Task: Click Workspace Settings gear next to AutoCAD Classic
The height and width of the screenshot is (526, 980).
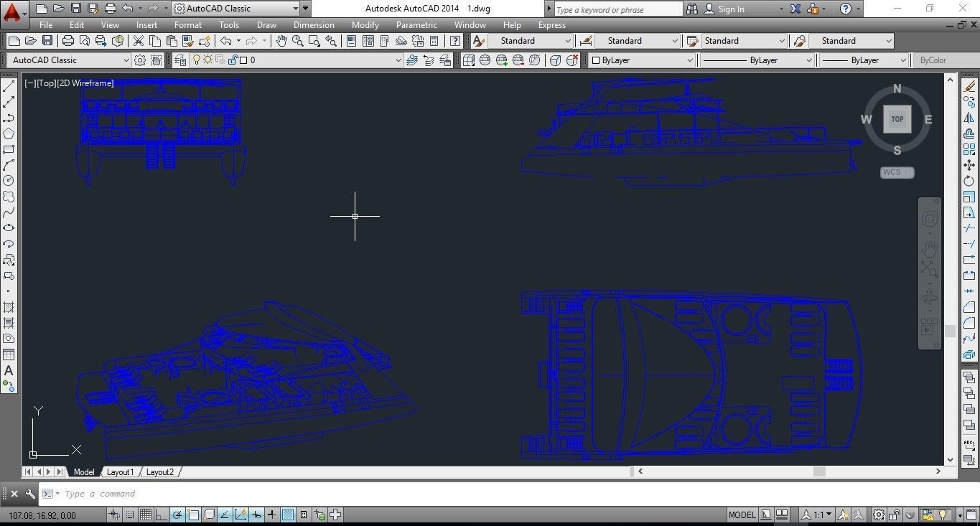Action: [x=140, y=60]
